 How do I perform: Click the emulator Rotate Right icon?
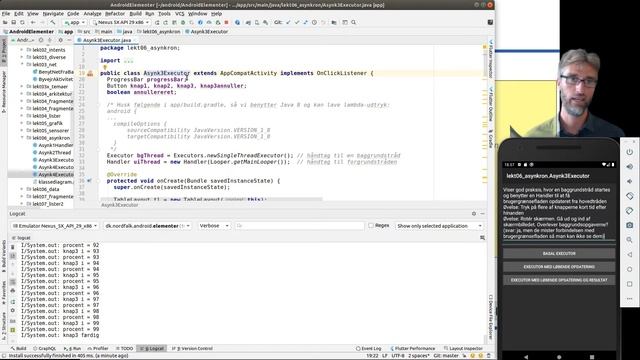coord(629,211)
